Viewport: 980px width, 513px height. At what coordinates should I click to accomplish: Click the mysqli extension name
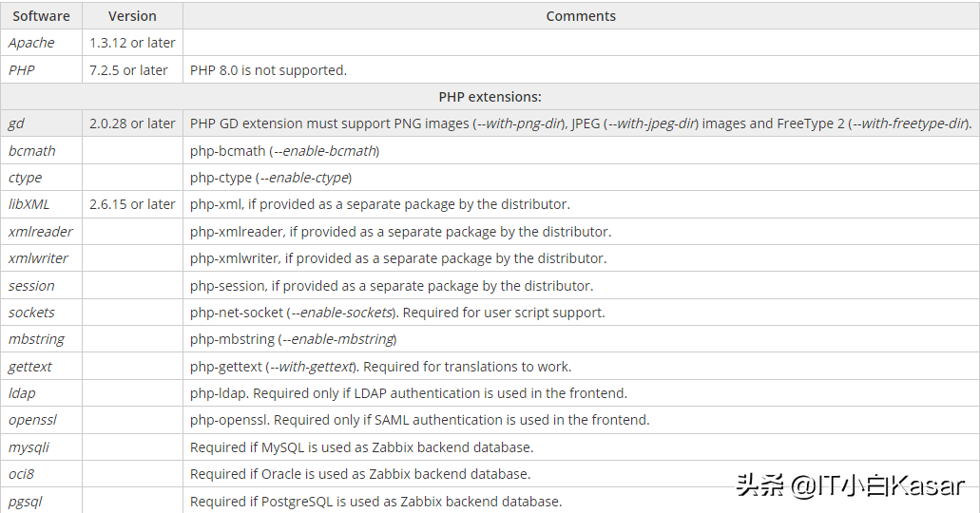point(29,447)
